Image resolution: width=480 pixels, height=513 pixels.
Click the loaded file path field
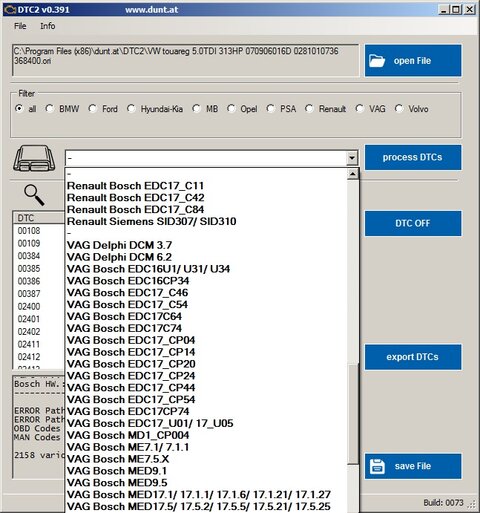point(186,60)
